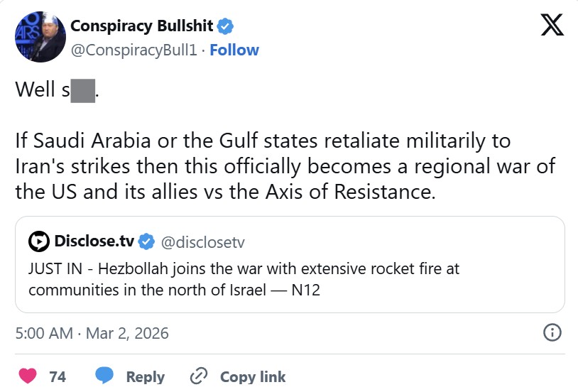Follow the @ConspiracyBull1 account
Viewport: 578px width, 392px height.
pos(234,50)
